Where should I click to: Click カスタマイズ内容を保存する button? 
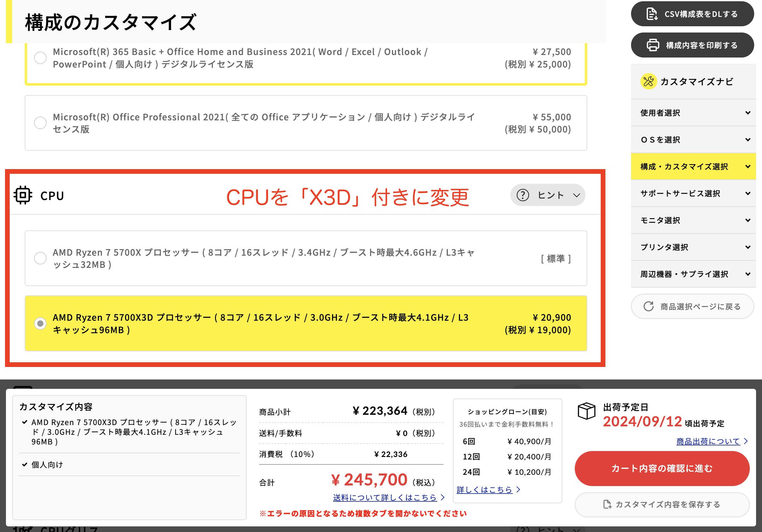(x=662, y=504)
